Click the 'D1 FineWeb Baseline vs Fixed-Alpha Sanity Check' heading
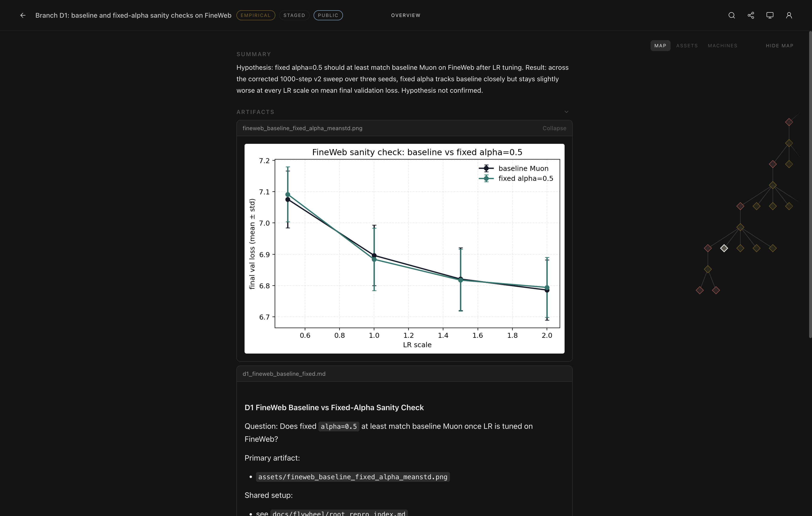 (334, 407)
